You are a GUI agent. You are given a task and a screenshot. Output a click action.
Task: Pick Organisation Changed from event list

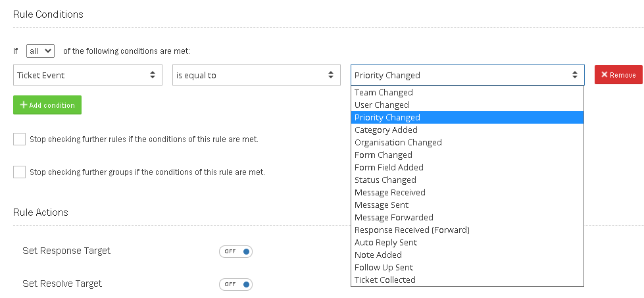[398, 143]
